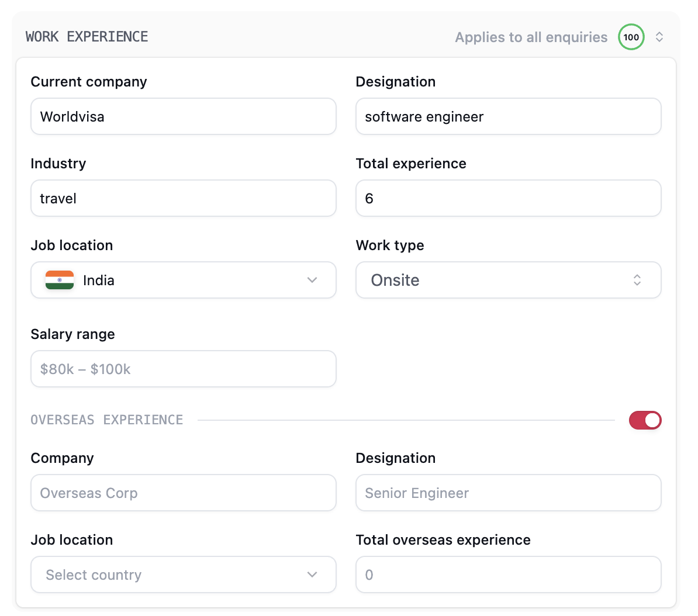698x616 pixels.
Task: Click the Industry input field
Action: [x=184, y=199]
